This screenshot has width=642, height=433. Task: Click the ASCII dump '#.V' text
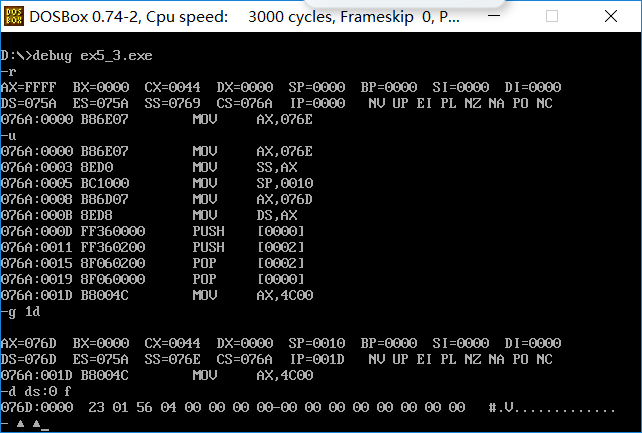[501, 408]
